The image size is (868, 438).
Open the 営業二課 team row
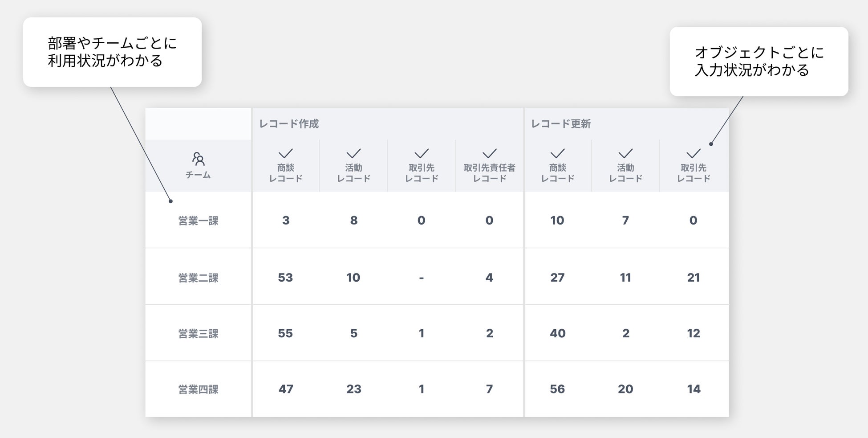point(198,278)
